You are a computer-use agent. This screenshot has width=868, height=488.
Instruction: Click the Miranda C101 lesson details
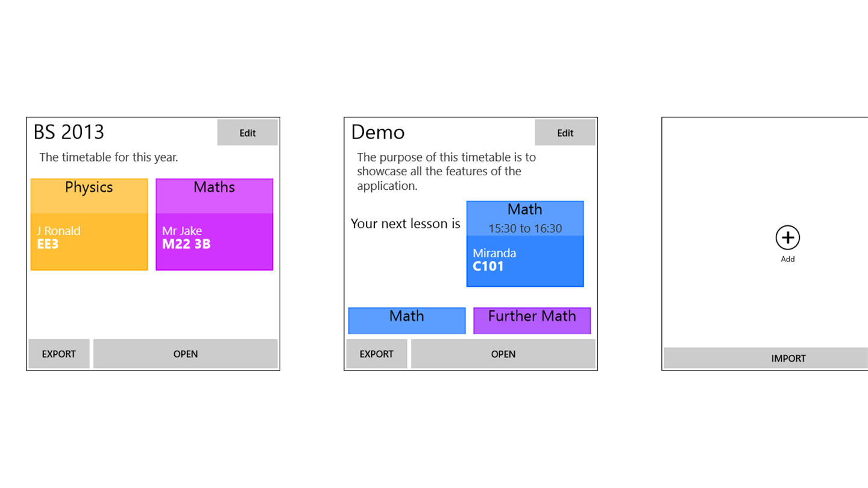[524, 260]
